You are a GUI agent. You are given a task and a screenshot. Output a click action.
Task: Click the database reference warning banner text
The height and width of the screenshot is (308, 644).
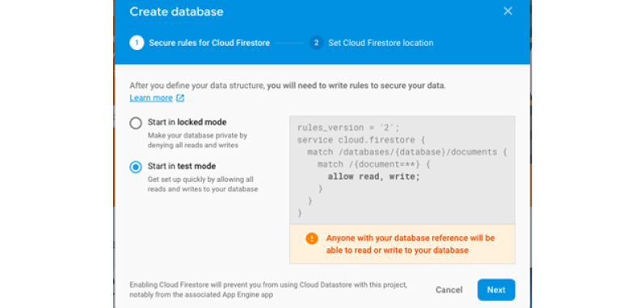410,244
